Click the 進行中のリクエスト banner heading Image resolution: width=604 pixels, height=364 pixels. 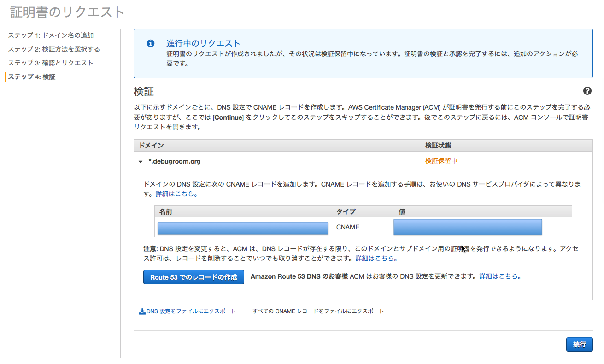(x=203, y=43)
